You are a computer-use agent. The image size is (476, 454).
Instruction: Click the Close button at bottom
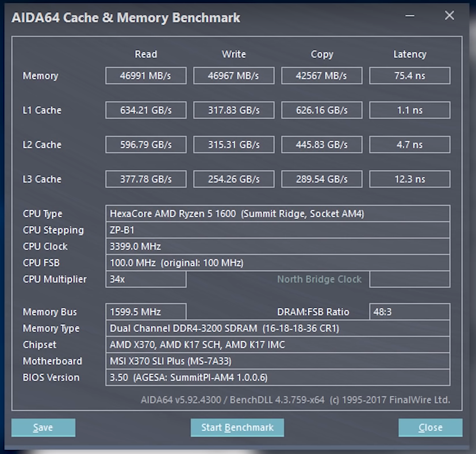coord(430,428)
